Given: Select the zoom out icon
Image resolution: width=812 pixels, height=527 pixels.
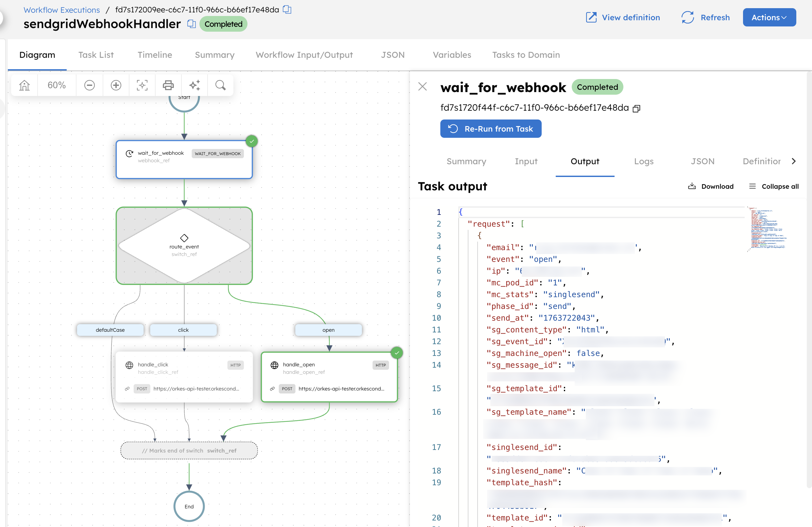Looking at the screenshot, I should (89, 85).
